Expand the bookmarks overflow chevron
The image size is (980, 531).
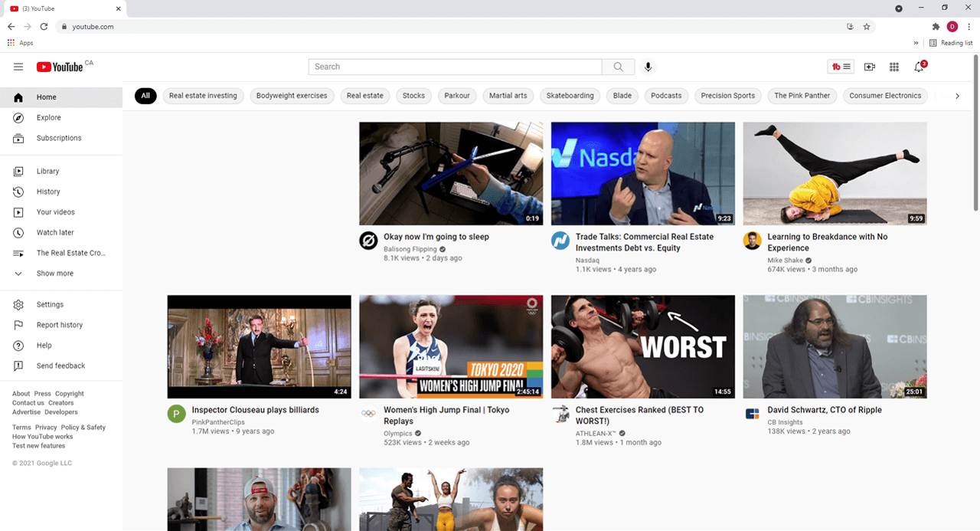916,43
